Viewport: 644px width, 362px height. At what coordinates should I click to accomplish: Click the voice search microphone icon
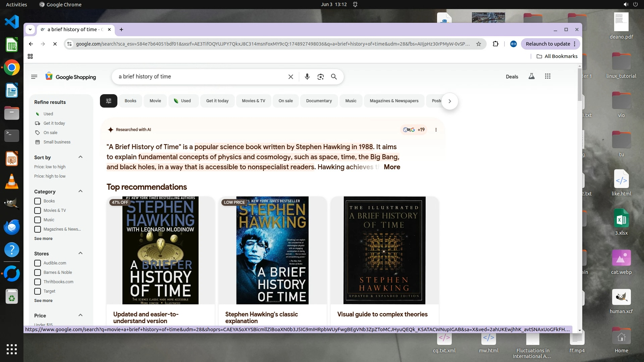pyautogui.click(x=307, y=77)
